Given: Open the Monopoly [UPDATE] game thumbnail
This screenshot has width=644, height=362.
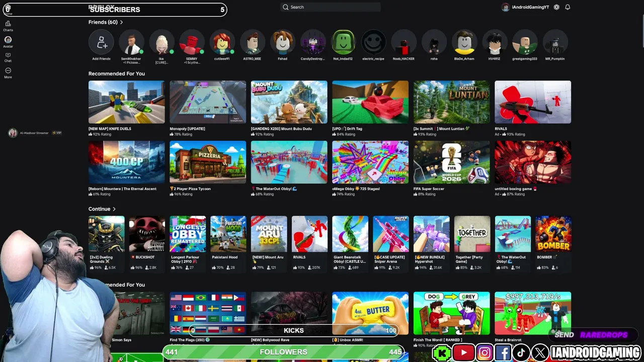Looking at the screenshot, I should (x=208, y=102).
